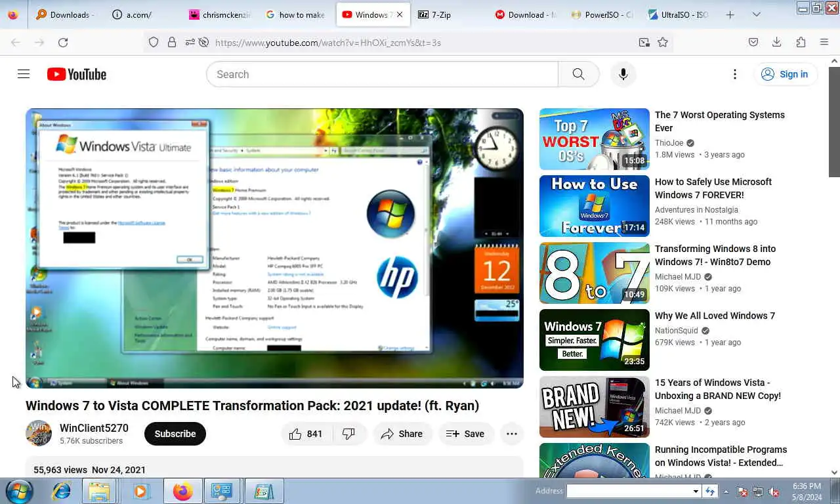Open more actions ellipsis under video

coord(512,434)
